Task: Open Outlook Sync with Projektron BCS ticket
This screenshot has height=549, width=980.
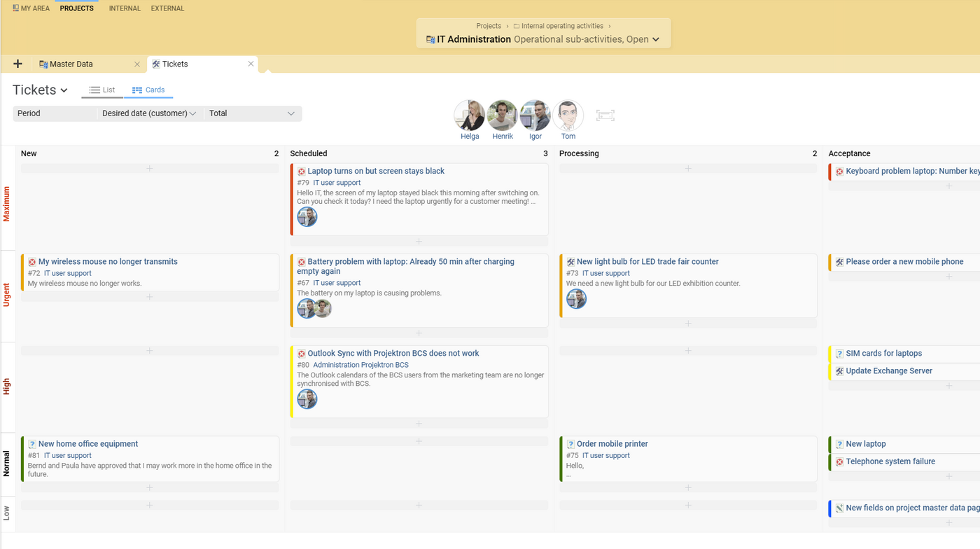Action: pyautogui.click(x=393, y=354)
